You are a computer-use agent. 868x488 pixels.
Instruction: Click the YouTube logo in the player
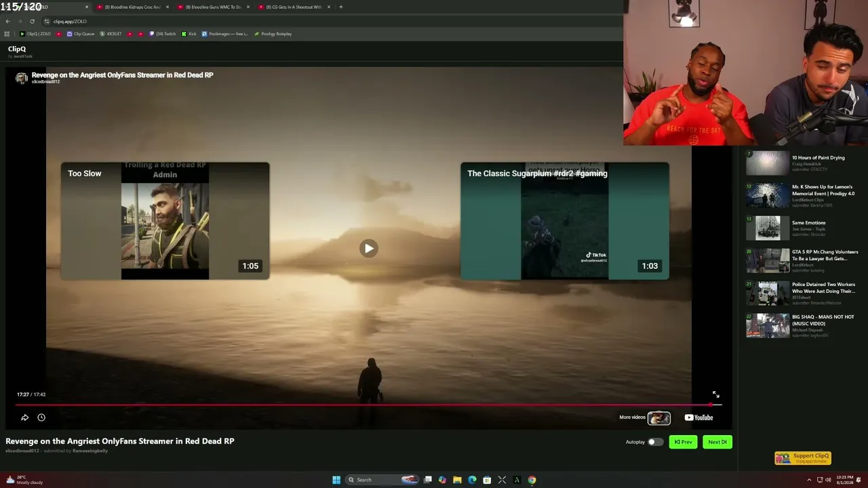click(x=698, y=418)
